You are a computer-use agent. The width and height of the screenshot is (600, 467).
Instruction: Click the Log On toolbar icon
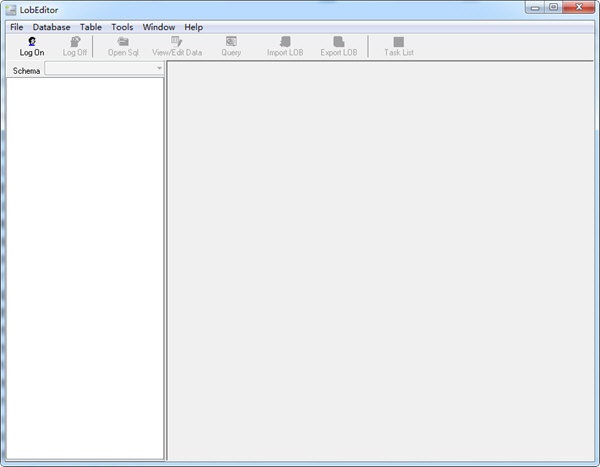click(x=32, y=41)
